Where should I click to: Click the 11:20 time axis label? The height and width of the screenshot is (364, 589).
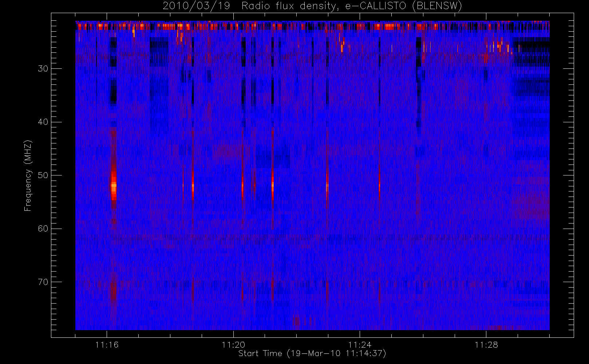tap(233, 345)
